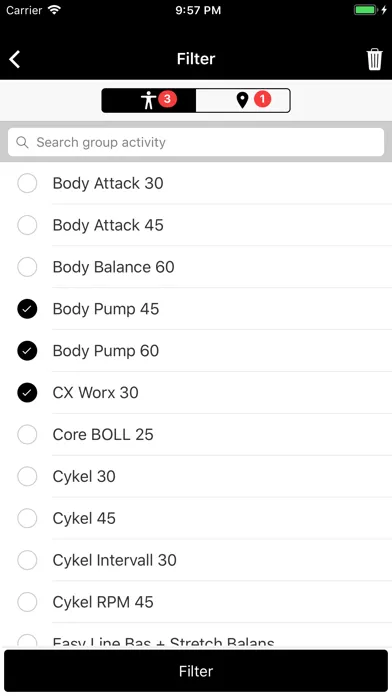Viewport: 392px width, 696px height.
Task: Check the Body Attack 45 option
Action: [x=27, y=225]
